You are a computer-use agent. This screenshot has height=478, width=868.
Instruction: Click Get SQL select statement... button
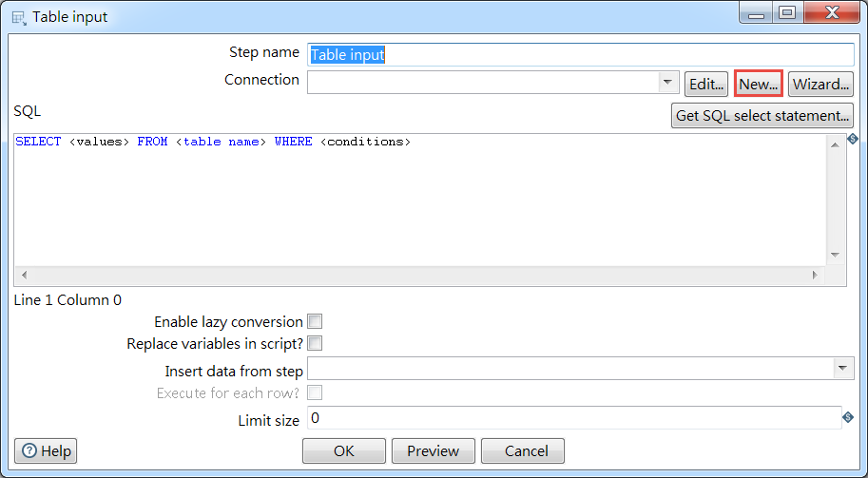tap(762, 116)
